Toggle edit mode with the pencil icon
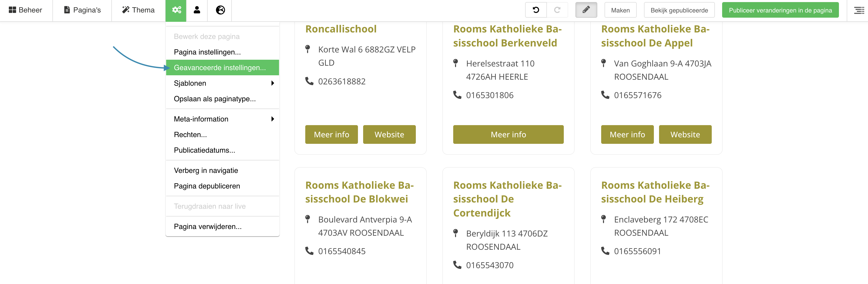This screenshot has height=284, width=868. point(586,10)
